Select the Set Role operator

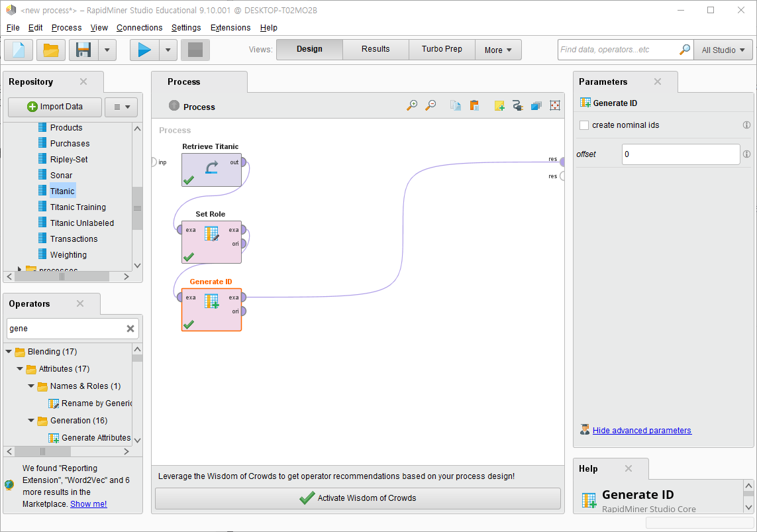point(211,242)
